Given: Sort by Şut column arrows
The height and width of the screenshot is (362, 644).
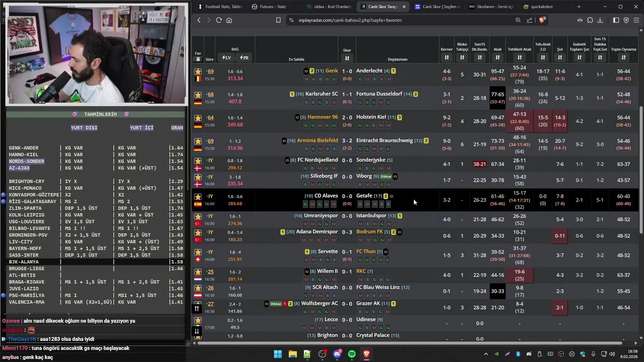Looking at the screenshot, I should (559, 57).
